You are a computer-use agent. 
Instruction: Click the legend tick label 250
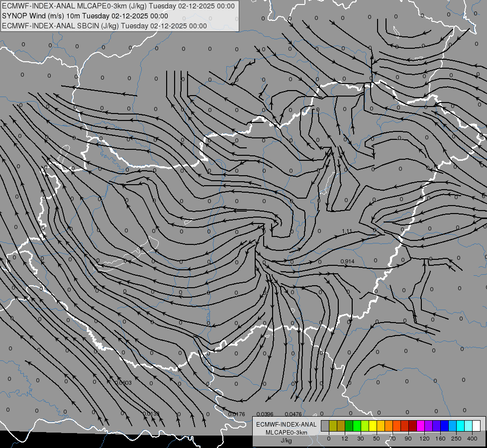click(456, 439)
